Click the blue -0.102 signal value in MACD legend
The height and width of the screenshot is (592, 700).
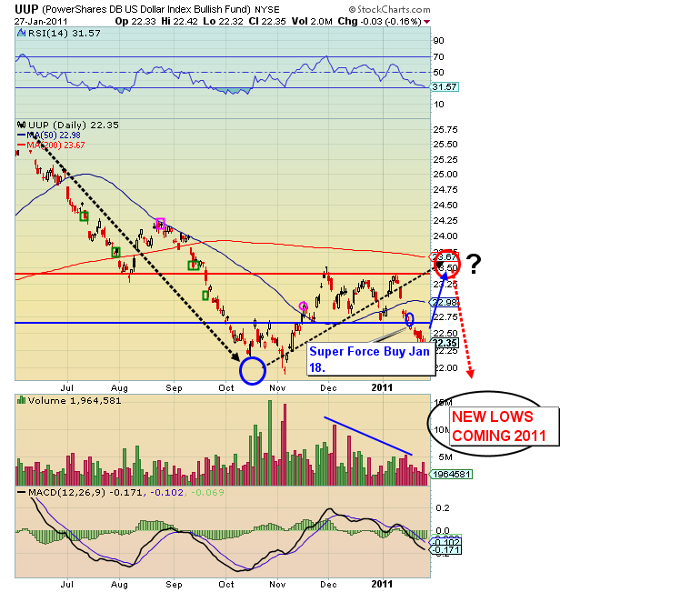[167, 493]
